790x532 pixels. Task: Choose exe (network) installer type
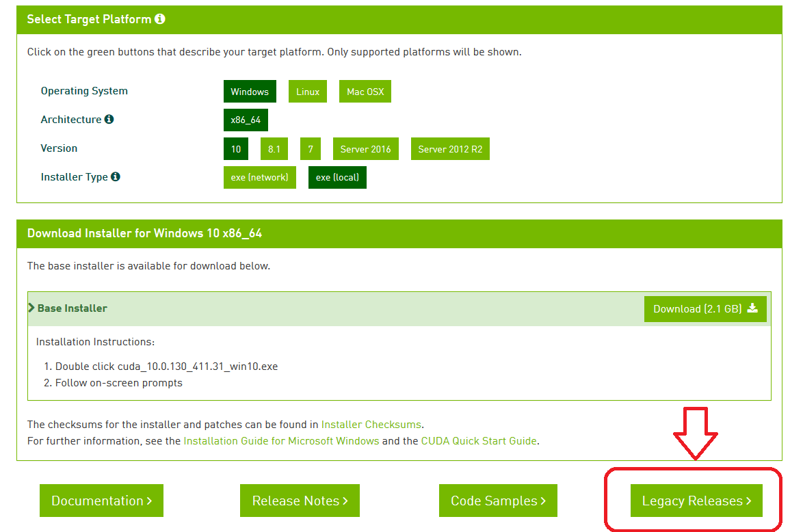click(x=260, y=177)
